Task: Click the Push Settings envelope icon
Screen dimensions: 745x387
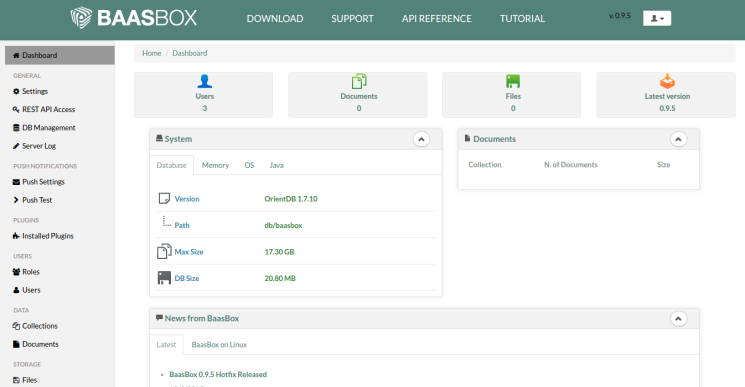Action: 16,182
